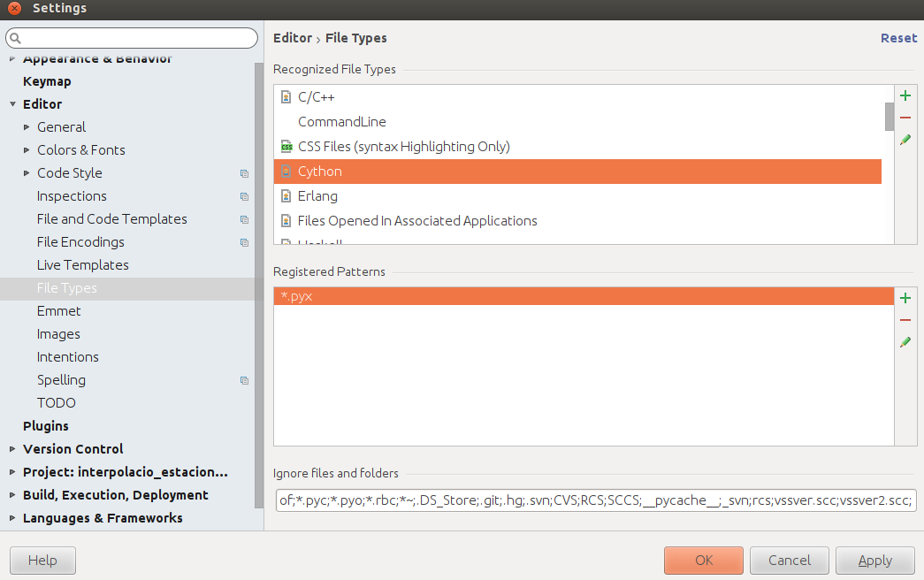Open the Images settings page
Image resolution: width=924 pixels, height=580 pixels.
point(58,333)
